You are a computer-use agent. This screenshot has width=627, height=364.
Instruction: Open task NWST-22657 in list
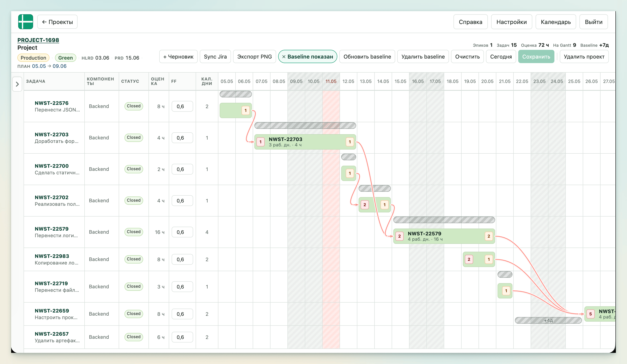51,334
